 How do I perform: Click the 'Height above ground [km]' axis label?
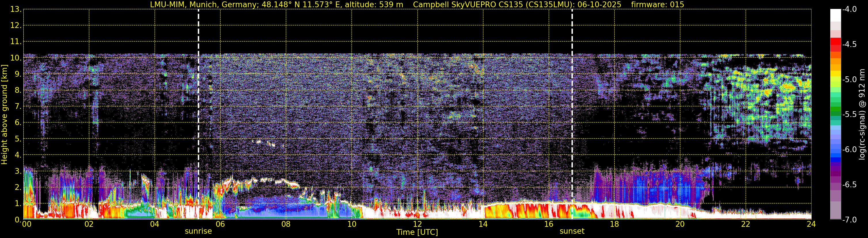click(x=4, y=115)
